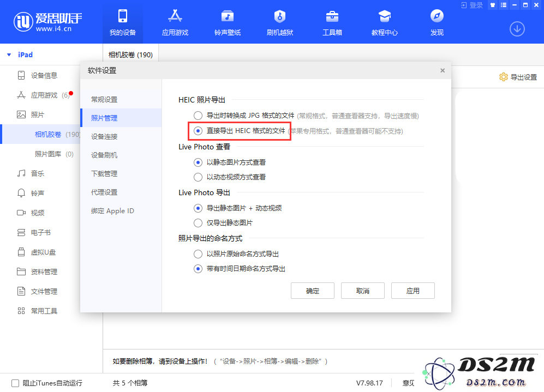Select export converted to JPG format
The image size is (544, 392).
pos(198,116)
